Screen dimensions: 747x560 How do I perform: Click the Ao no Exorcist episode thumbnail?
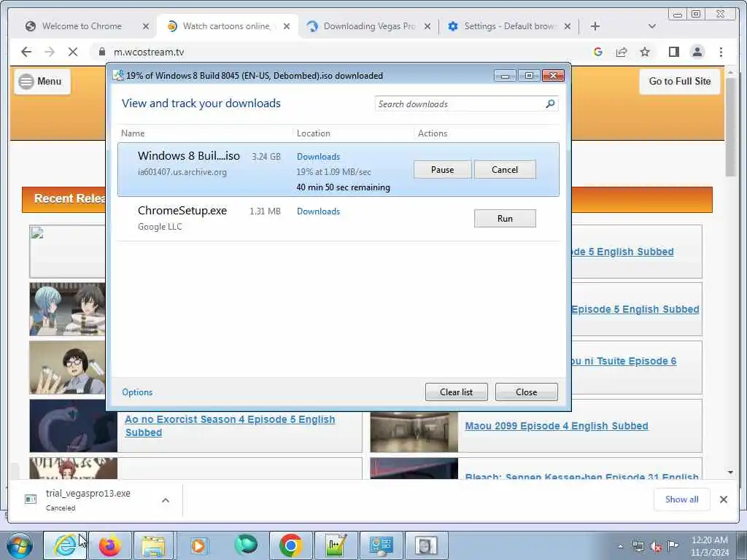tap(74, 426)
